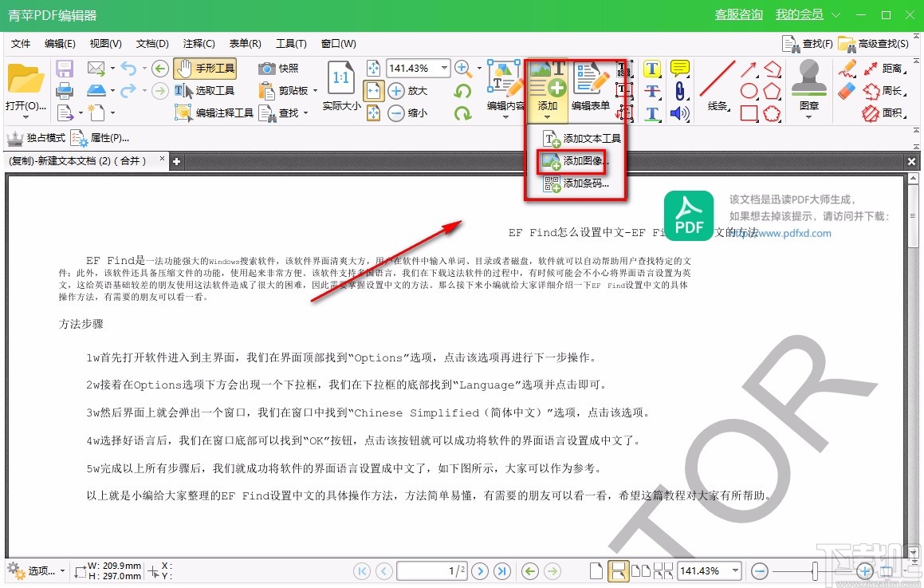Choose 添加条码 from the menu
This screenshot has width=924, height=588.
[576, 184]
